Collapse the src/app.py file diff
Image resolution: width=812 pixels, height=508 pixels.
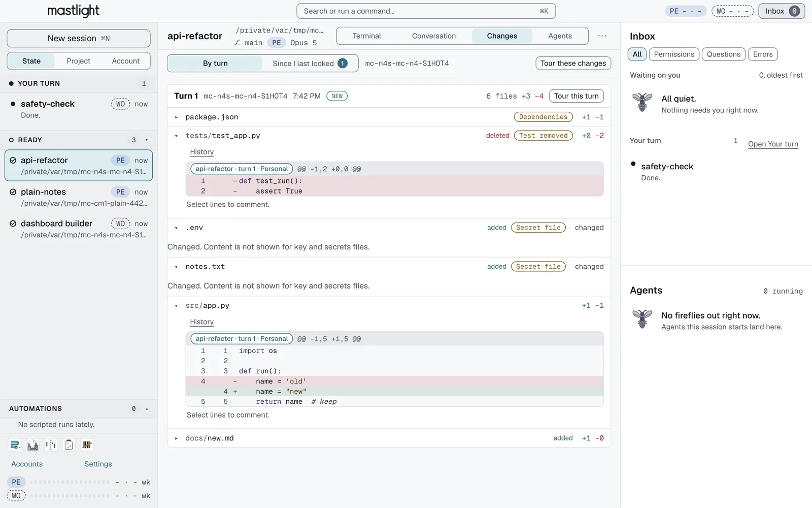[x=176, y=306]
